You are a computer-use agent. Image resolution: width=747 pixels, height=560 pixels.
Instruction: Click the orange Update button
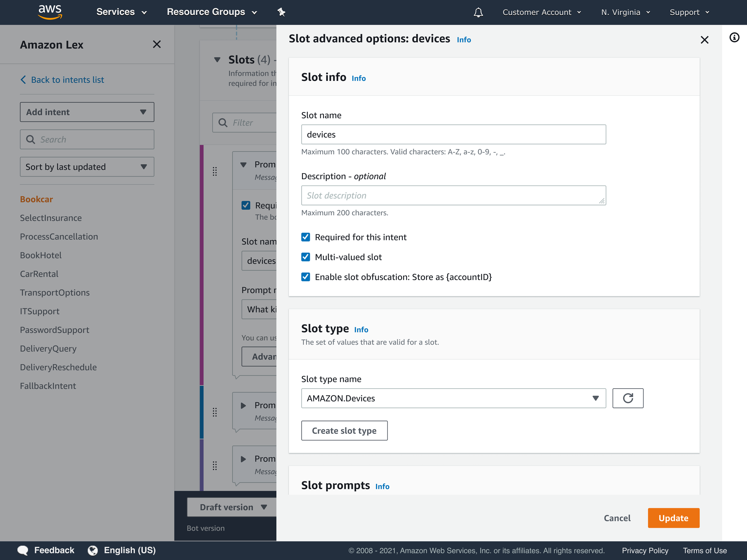point(673,518)
